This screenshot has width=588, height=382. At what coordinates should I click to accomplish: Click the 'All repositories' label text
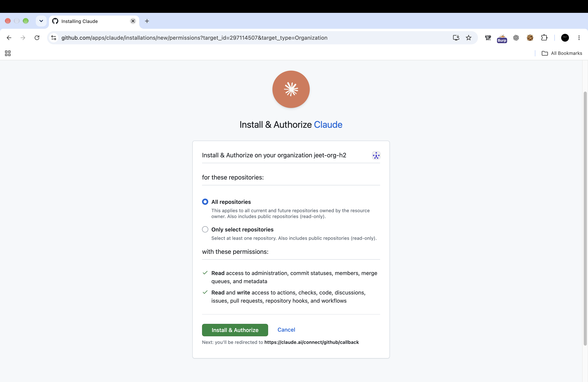tap(231, 202)
